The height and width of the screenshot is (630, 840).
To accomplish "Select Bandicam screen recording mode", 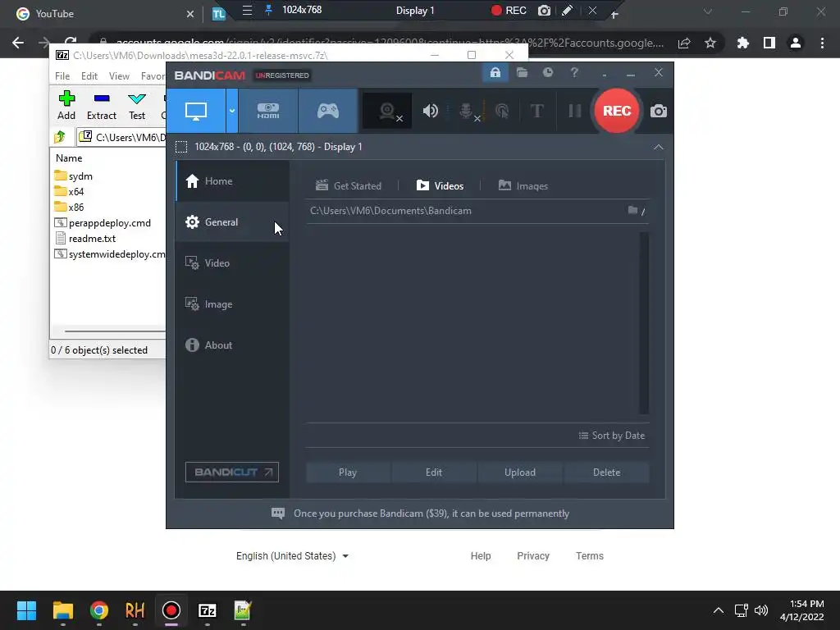I will point(196,111).
